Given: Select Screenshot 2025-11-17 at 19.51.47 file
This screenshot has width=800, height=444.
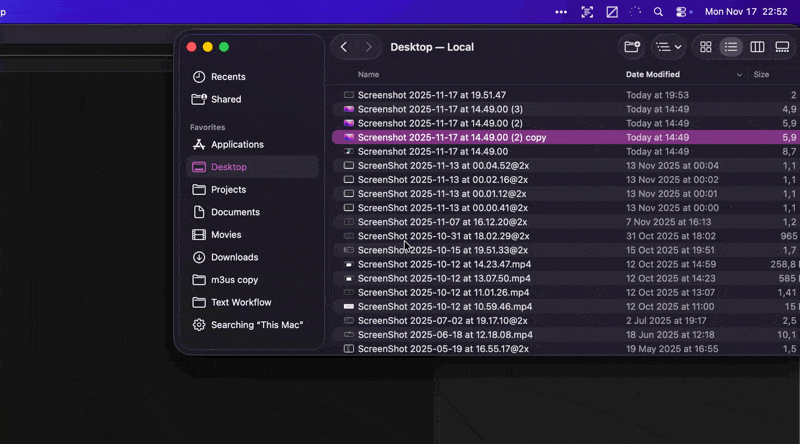Looking at the screenshot, I should [431, 95].
